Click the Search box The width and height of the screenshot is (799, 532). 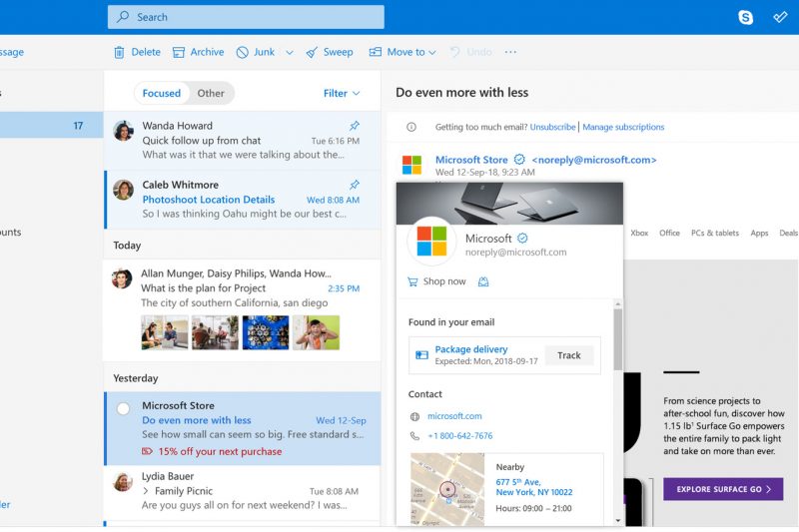pos(246,17)
